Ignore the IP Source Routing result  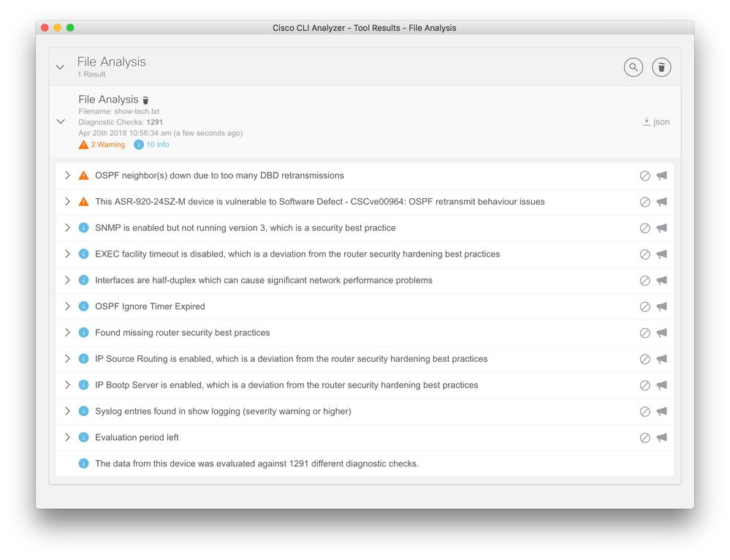click(645, 359)
